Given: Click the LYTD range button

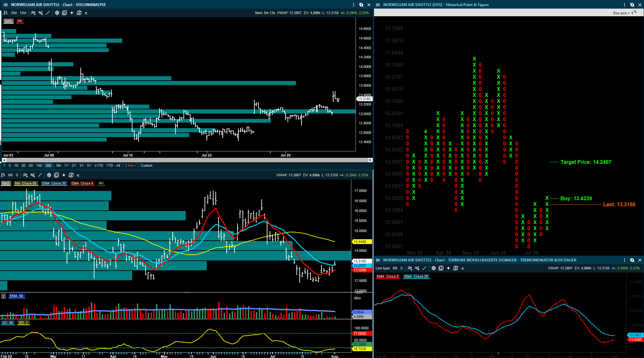Looking at the screenshot, I should tap(99, 165).
